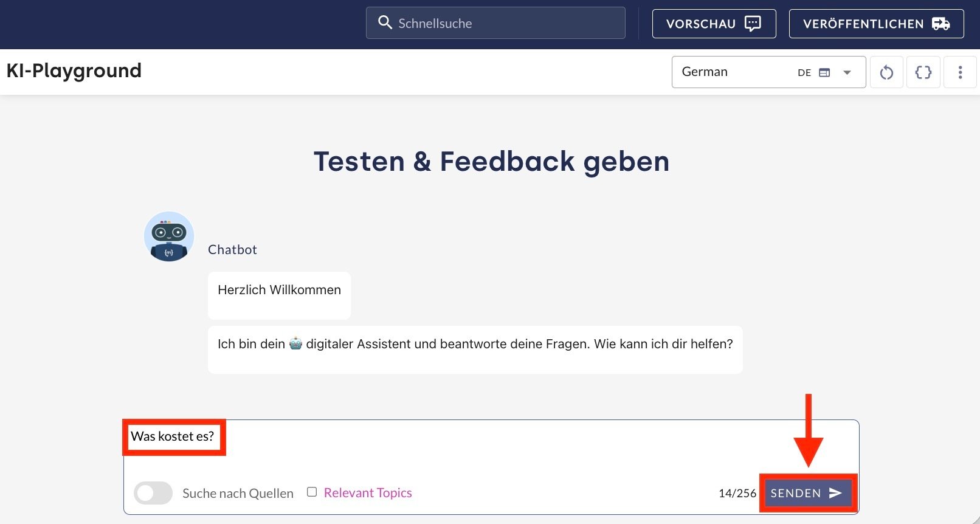Image resolution: width=980 pixels, height=524 pixels.
Task: Click the chat bubble icon in VORSCHAU
Action: [753, 24]
